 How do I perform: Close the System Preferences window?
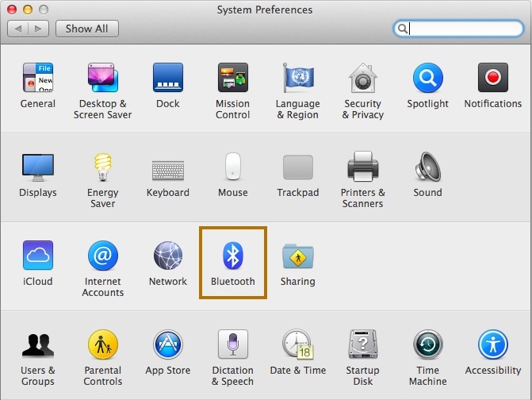point(12,10)
